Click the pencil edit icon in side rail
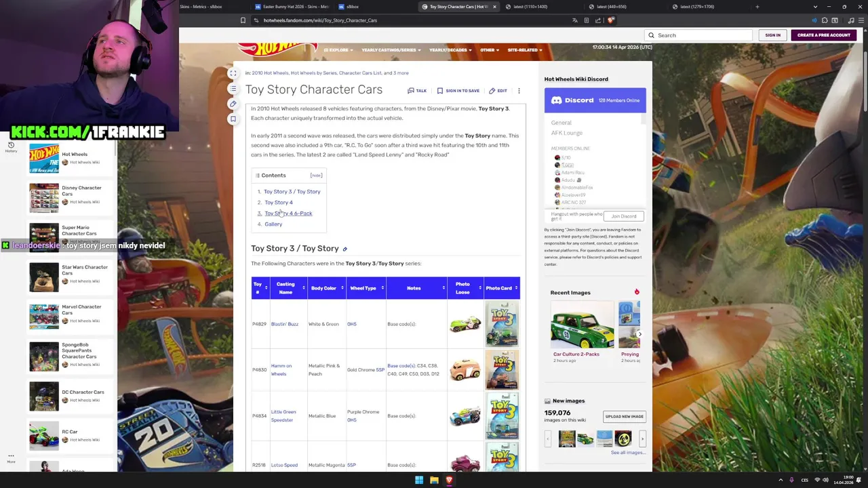 (x=233, y=104)
